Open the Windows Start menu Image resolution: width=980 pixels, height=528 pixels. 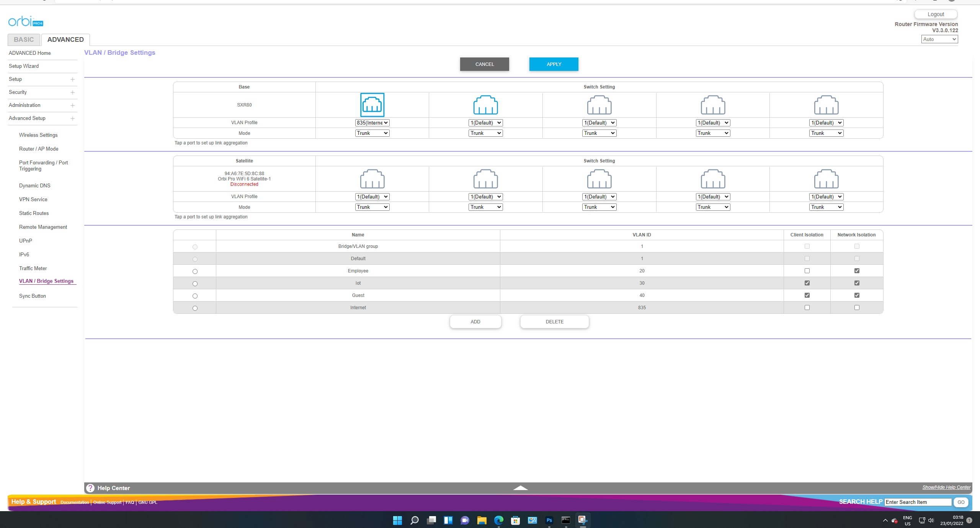pyautogui.click(x=397, y=520)
